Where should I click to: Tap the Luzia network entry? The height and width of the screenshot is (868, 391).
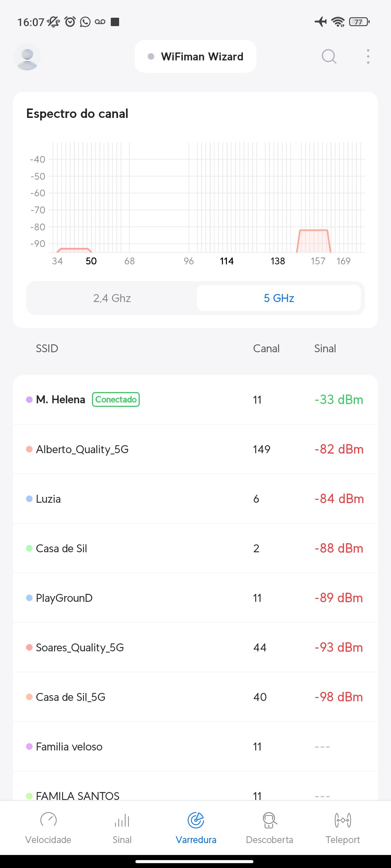[195, 499]
